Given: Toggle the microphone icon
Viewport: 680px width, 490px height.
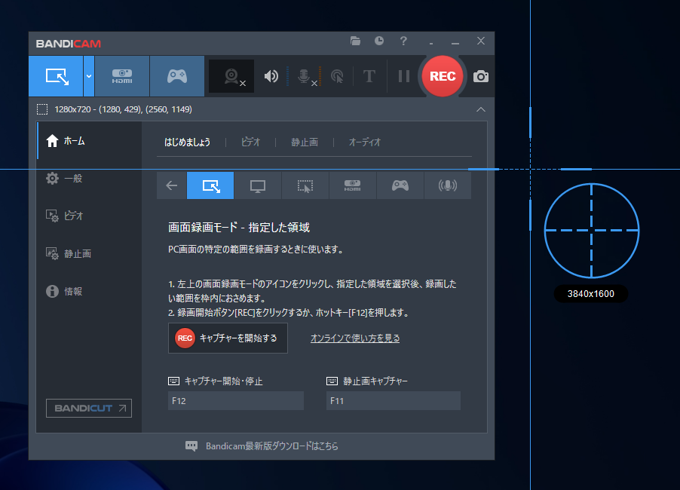Looking at the screenshot, I should [305, 76].
